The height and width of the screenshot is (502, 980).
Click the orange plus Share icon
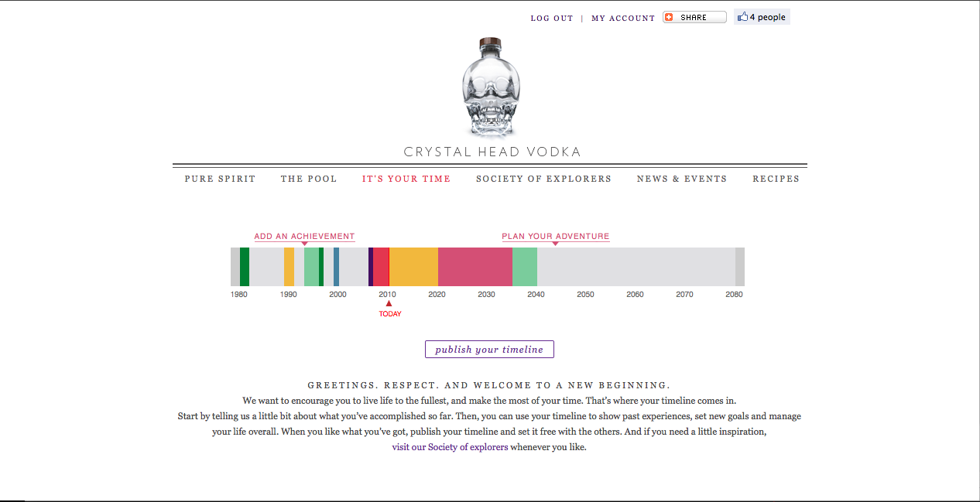(670, 17)
